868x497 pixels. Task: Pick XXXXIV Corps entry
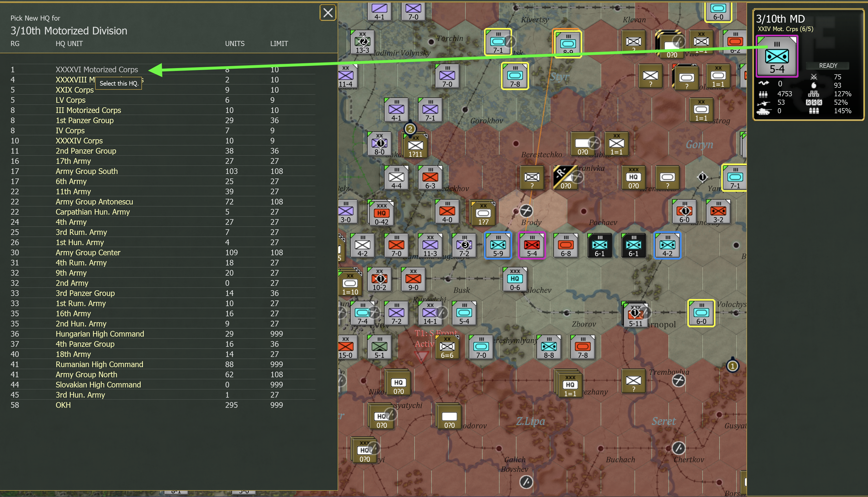tap(162, 141)
